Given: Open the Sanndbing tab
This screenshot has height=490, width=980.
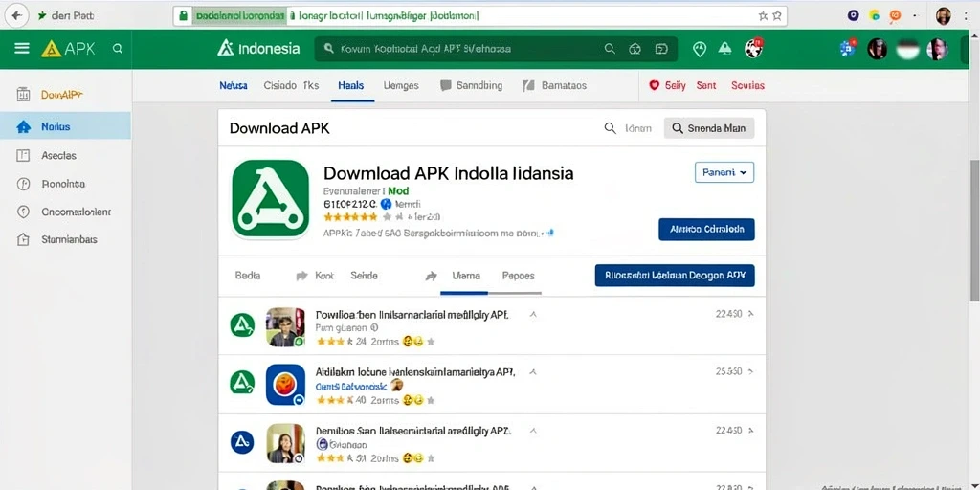Looking at the screenshot, I should click(471, 85).
